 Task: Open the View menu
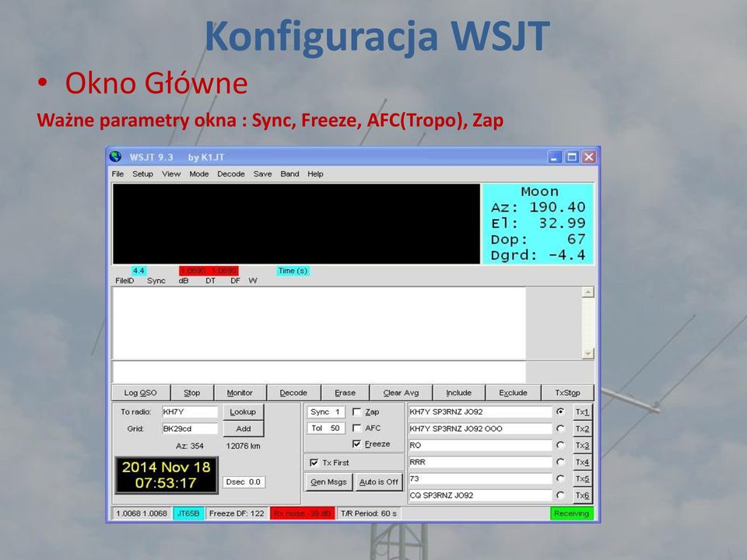pyautogui.click(x=171, y=173)
